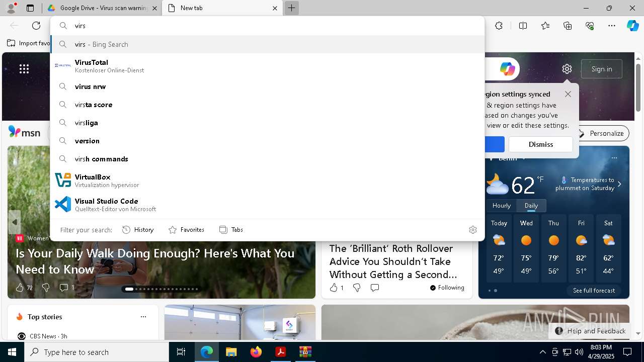Viewport: 644px width, 362px height.
Task: Toggle Following on Roth Rollover article
Action: pos(447,288)
